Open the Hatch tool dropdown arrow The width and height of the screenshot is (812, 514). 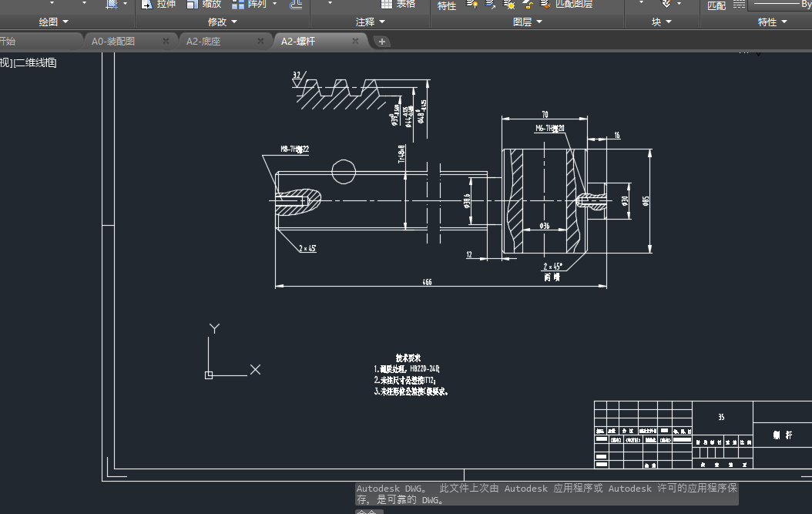pos(126,4)
